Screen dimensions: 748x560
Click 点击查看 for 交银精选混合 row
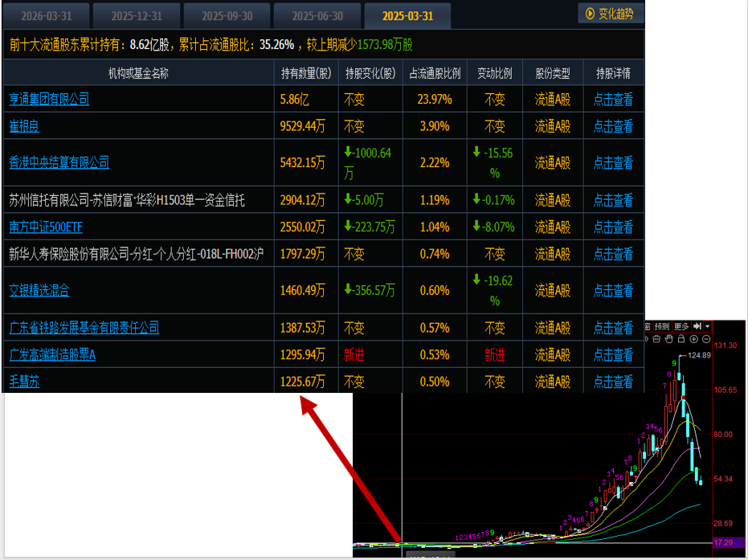click(613, 291)
